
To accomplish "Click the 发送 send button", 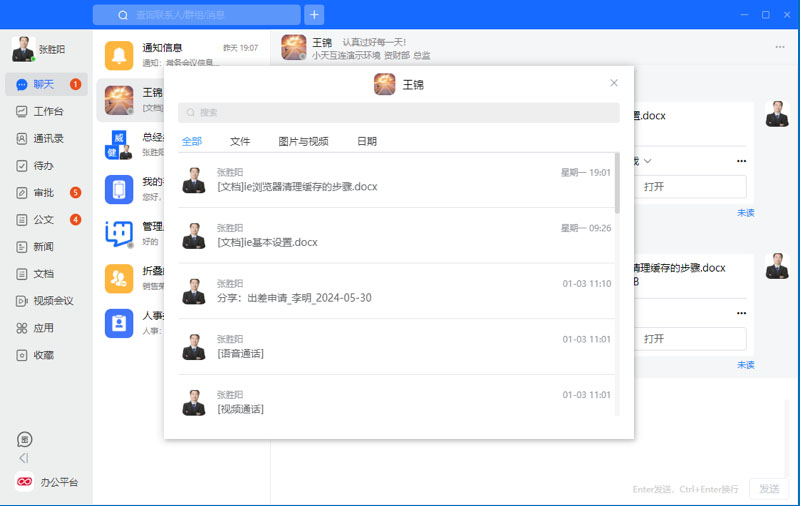I will click(768, 489).
